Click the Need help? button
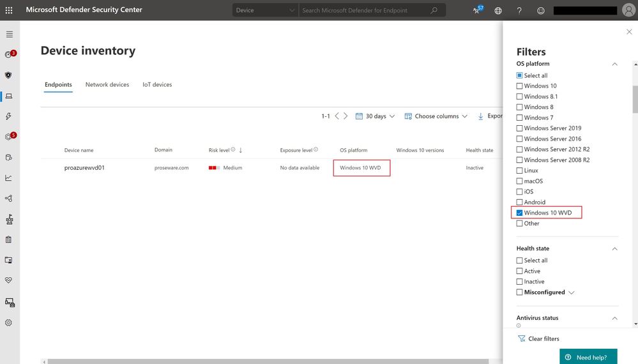This screenshot has width=638, height=364. point(588,357)
